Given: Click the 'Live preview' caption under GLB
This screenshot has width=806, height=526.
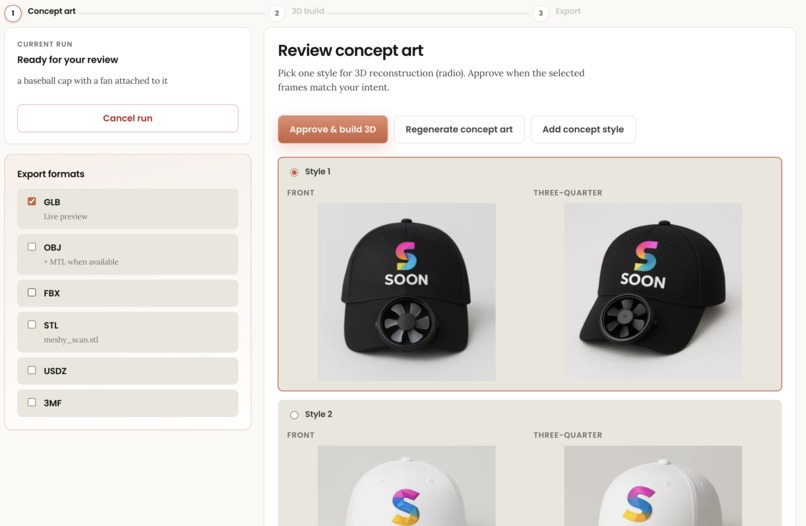Looking at the screenshot, I should pos(66,216).
